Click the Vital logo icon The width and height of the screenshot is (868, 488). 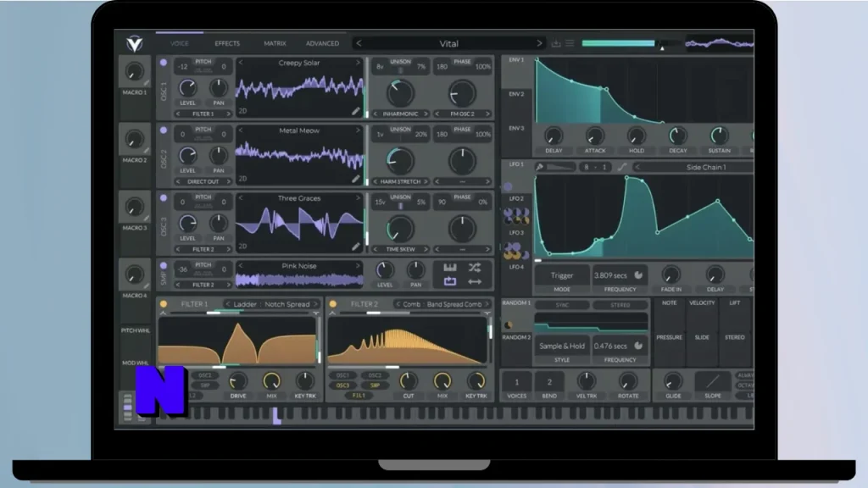point(135,43)
